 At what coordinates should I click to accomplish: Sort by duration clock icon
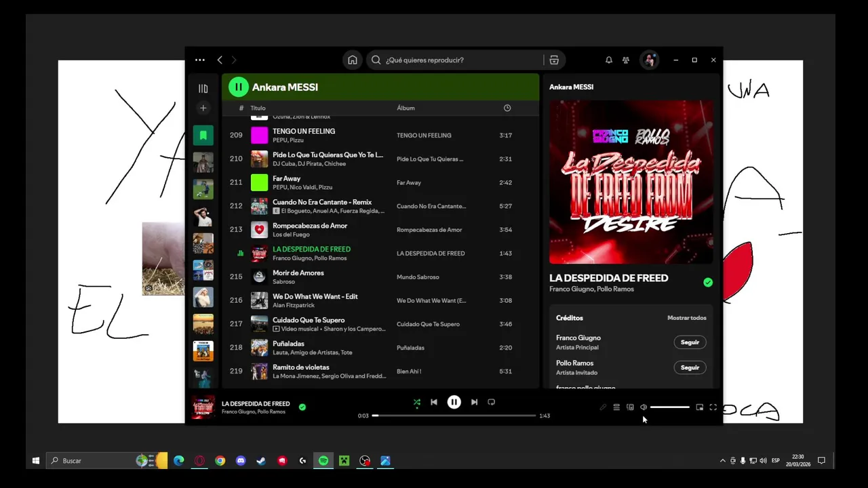[507, 108]
